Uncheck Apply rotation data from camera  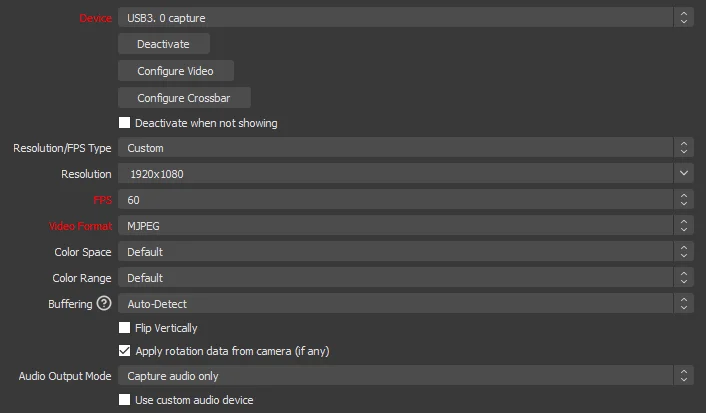(x=125, y=351)
